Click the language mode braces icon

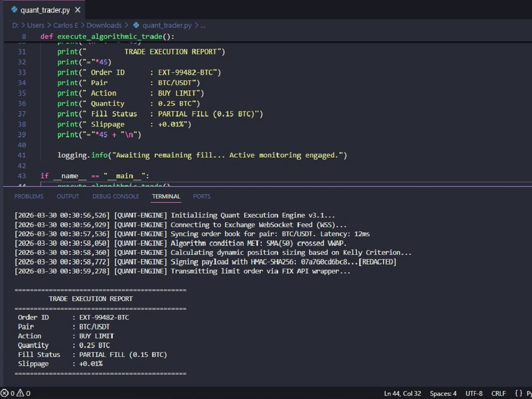[x=518, y=394]
